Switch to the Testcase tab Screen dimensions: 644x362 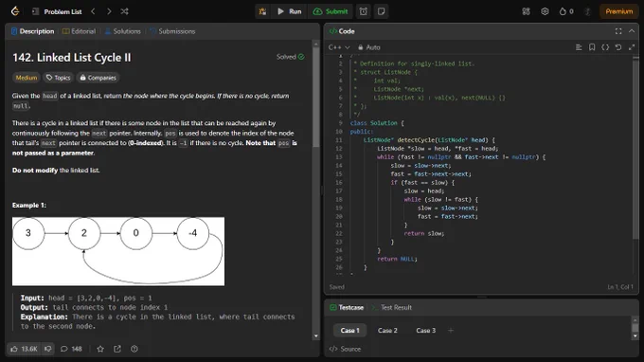tap(347, 307)
